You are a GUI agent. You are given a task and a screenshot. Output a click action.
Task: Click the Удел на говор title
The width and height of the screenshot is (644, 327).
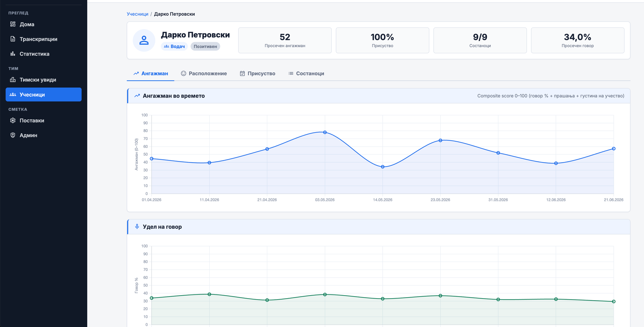pos(162,227)
